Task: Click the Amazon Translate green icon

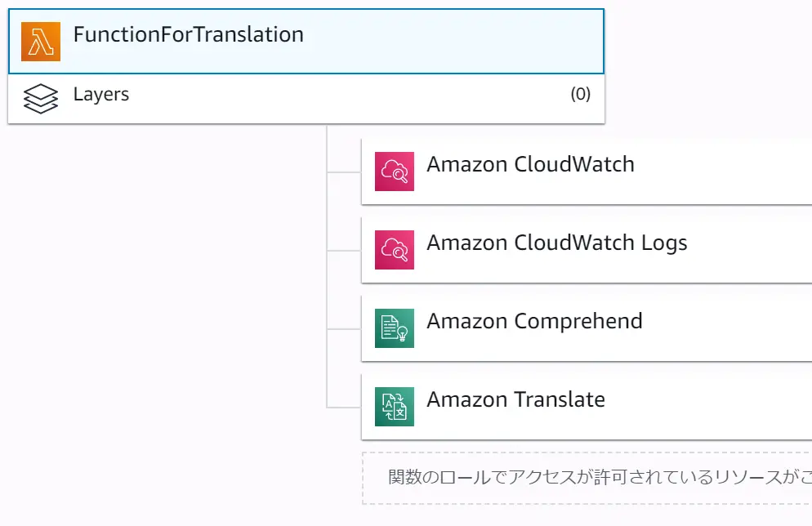Action: coord(395,407)
